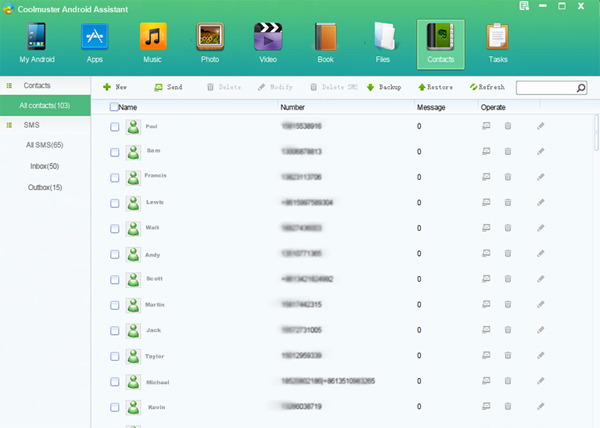The width and height of the screenshot is (600, 428).
Task: Open the Photo section
Action: pyautogui.click(x=210, y=43)
